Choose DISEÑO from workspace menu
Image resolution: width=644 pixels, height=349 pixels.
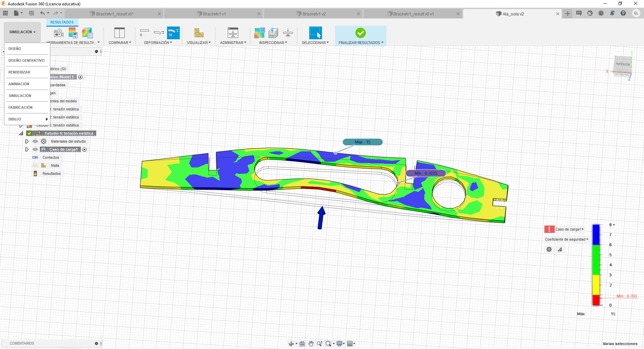(27, 49)
